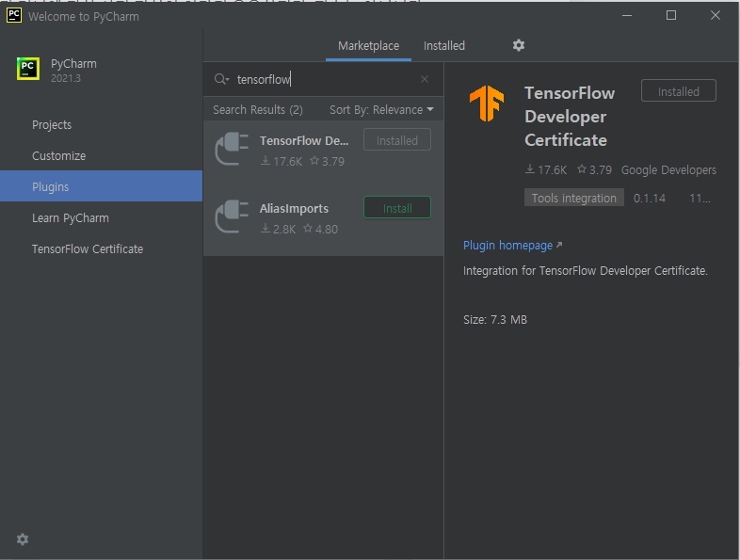Close the Welcome to PyCharm window
This screenshot has height=560, width=740.
click(716, 16)
